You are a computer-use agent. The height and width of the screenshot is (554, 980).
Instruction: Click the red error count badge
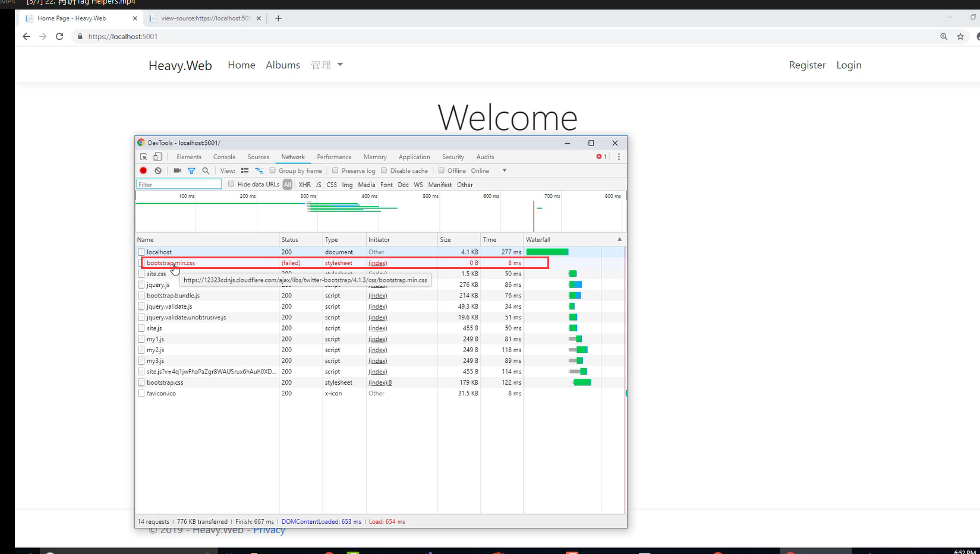(x=601, y=157)
